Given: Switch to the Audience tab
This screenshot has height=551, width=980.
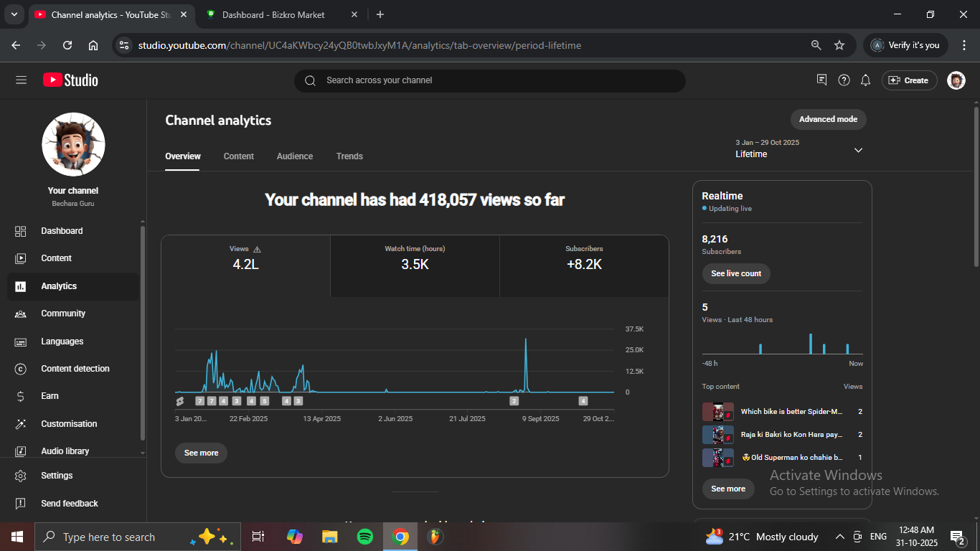Looking at the screenshot, I should [x=295, y=156].
